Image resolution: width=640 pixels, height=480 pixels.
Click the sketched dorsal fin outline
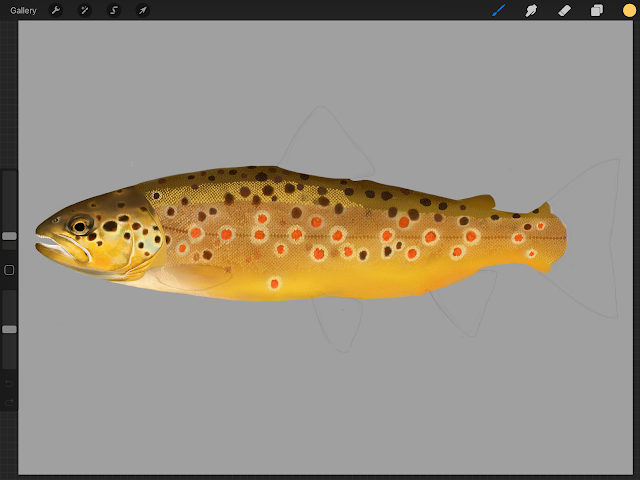324,141
